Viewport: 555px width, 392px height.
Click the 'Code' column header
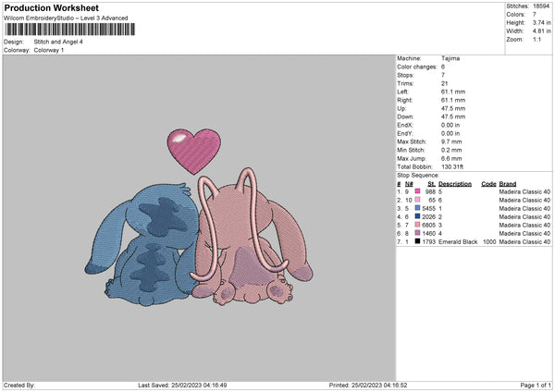(488, 184)
